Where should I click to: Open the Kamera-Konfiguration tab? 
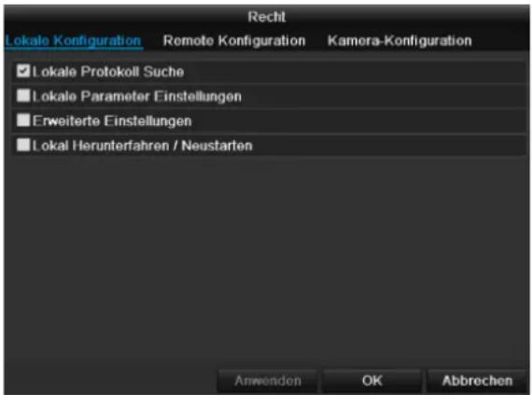399,41
